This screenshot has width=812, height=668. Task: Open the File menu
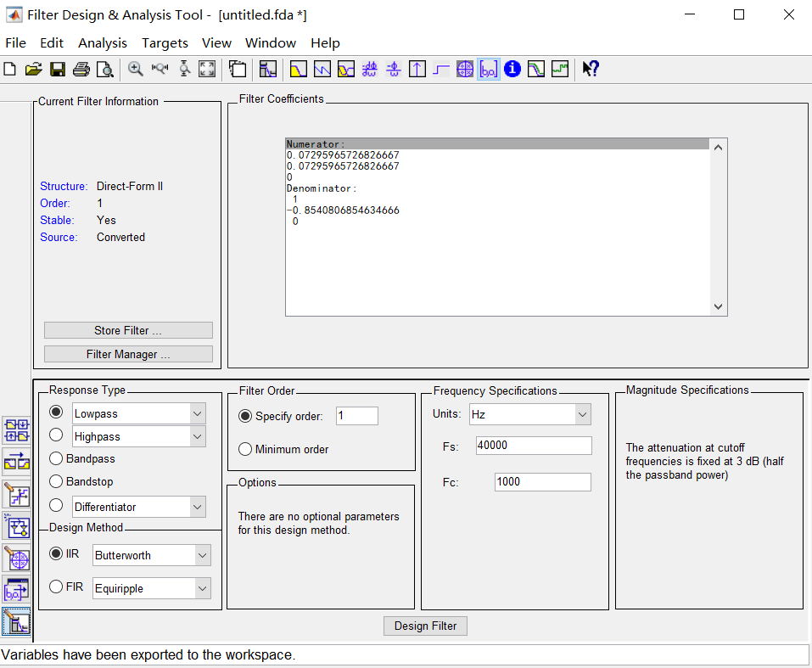coord(15,43)
